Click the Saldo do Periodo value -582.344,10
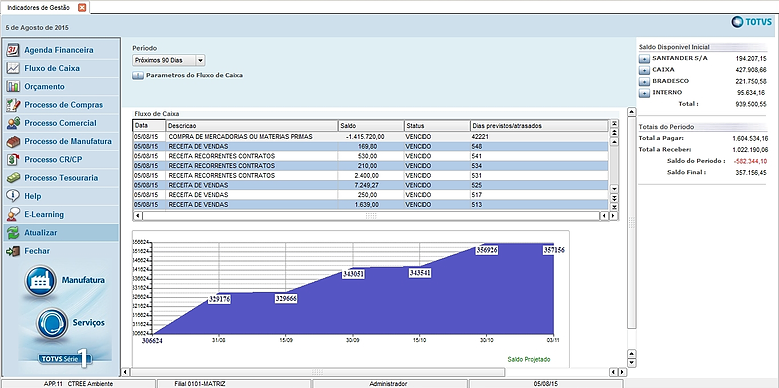 (x=750, y=161)
